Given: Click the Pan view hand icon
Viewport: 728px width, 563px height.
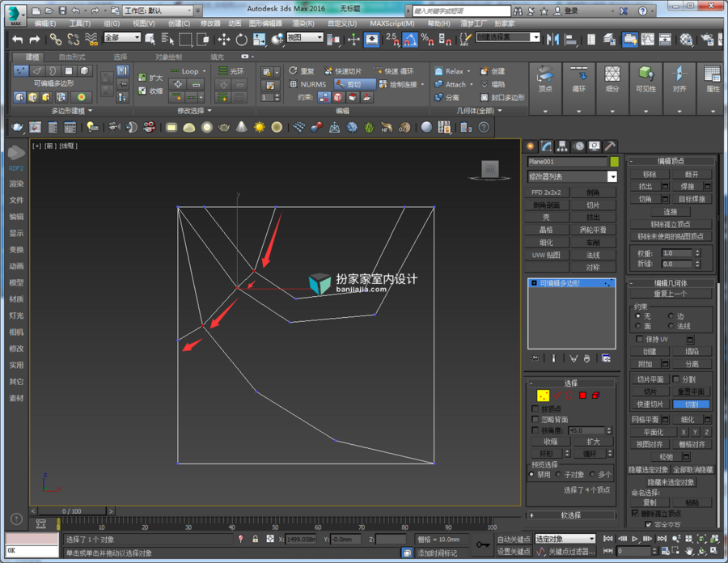Looking at the screenshot, I should (688, 552).
